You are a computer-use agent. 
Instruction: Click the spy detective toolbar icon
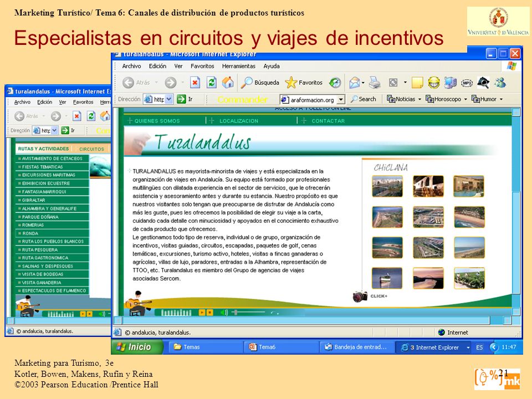483,83
